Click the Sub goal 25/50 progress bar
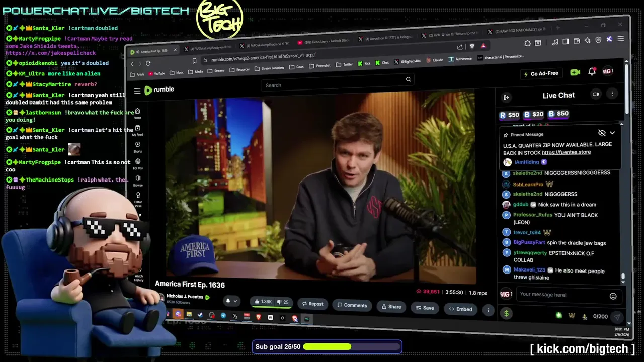The width and height of the screenshot is (644, 362). (327, 347)
